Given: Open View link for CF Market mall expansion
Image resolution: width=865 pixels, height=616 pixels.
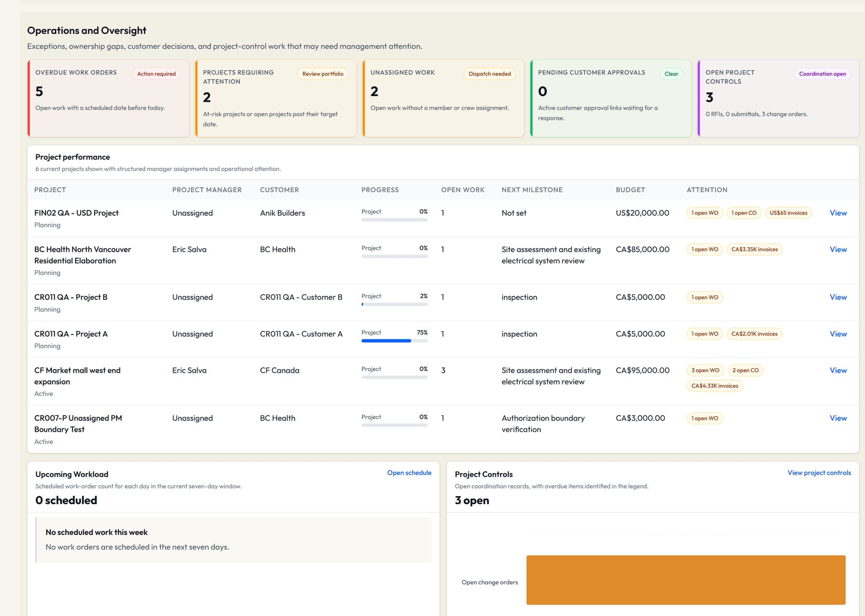Looking at the screenshot, I should [x=838, y=370].
